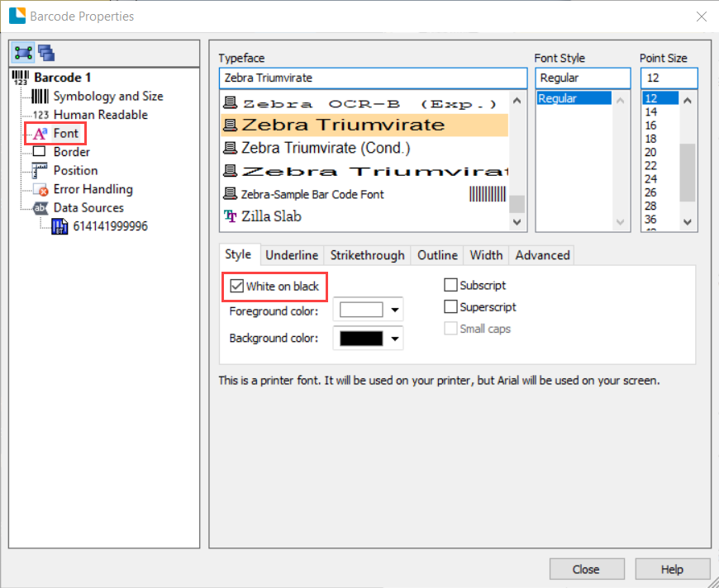Choose Zebra-Sample Bar Code Font
The height and width of the screenshot is (588, 719).
[364, 194]
